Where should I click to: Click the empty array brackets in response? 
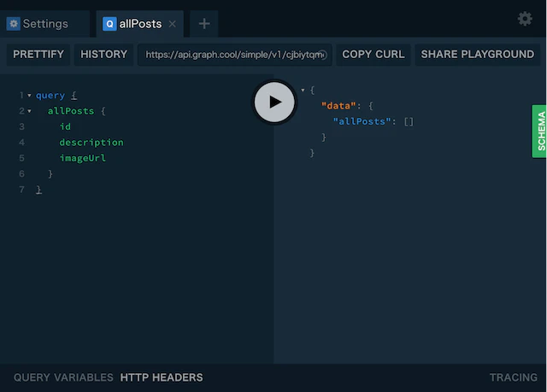pos(409,121)
